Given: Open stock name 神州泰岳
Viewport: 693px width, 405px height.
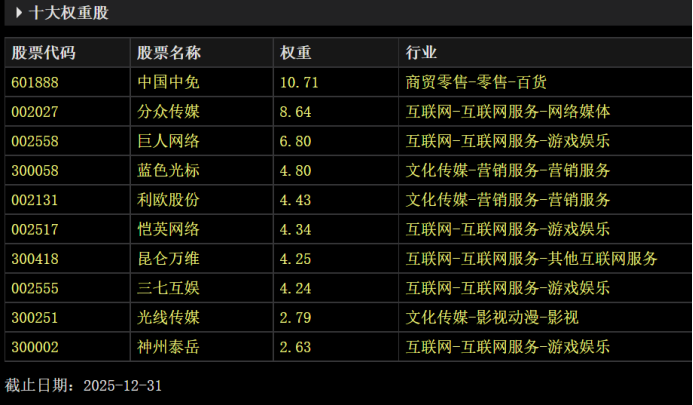Looking at the screenshot, I should 168,347.
